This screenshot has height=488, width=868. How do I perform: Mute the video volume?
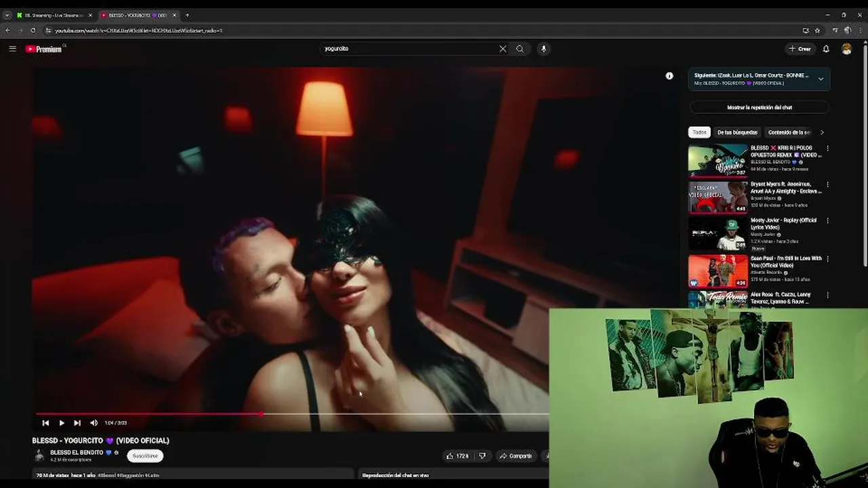coord(94,423)
